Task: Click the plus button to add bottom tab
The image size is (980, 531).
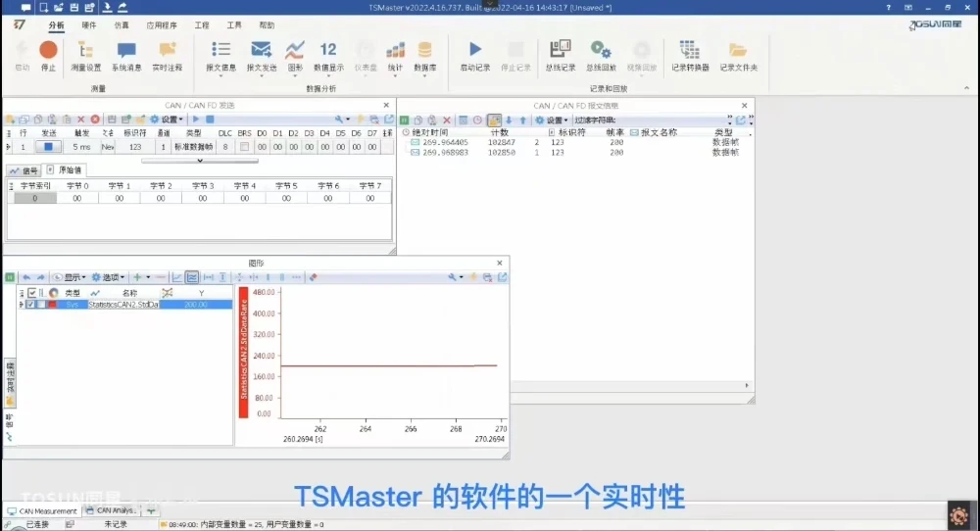Action: (151, 511)
